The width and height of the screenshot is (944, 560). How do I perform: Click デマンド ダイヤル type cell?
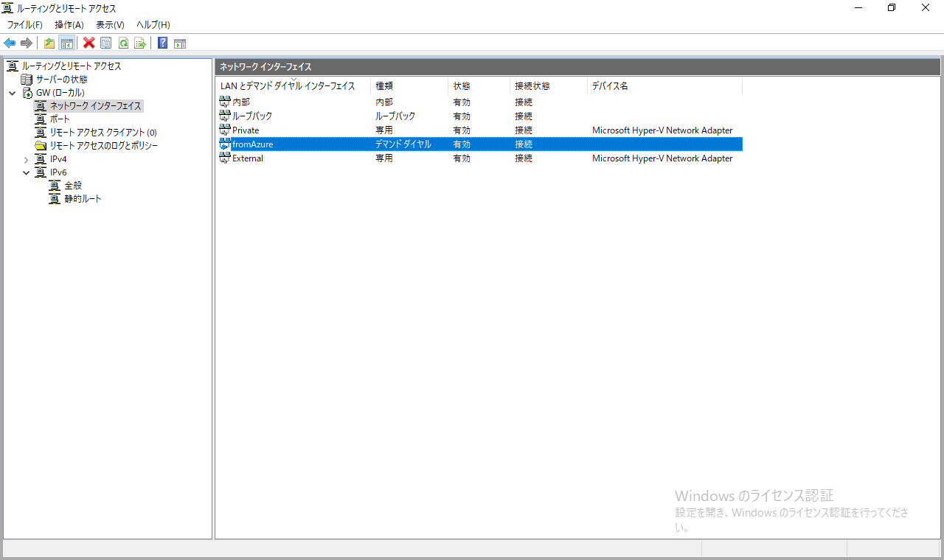403,144
